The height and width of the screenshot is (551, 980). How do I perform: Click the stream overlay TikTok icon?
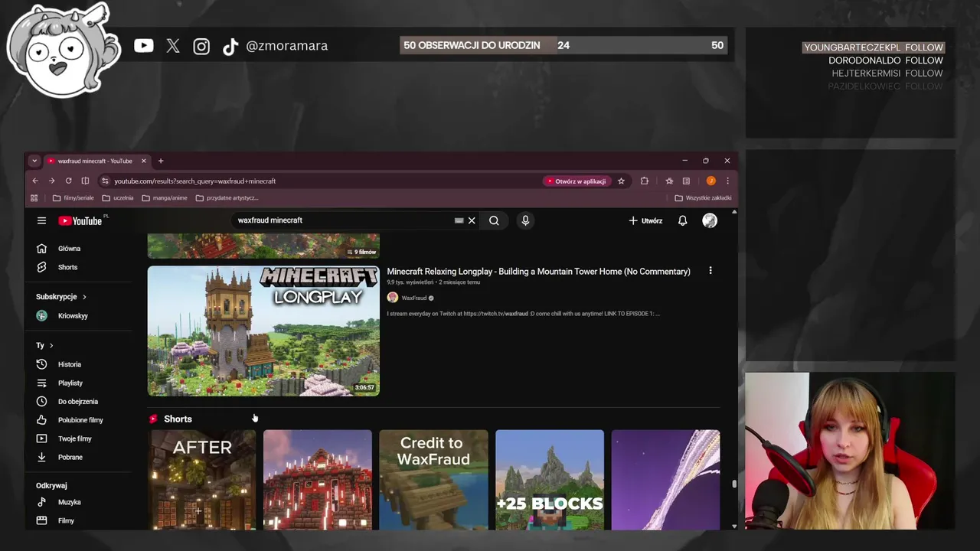tap(230, 47)
